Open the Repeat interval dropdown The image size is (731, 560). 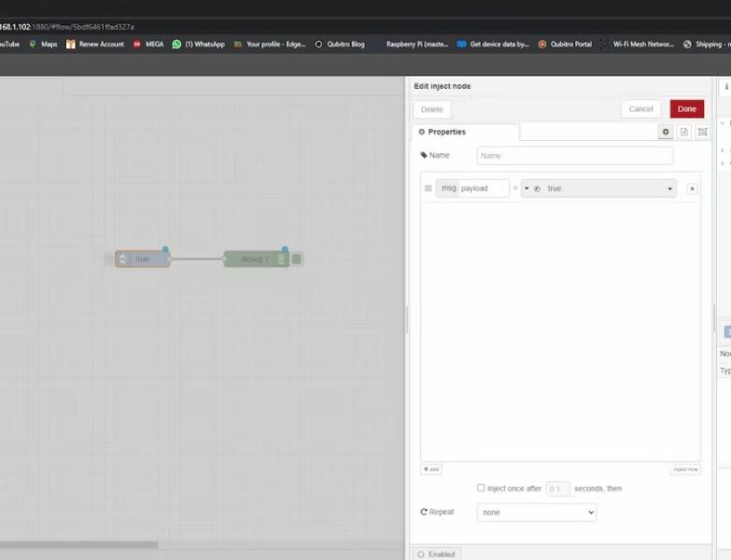[x=536, y=512]
